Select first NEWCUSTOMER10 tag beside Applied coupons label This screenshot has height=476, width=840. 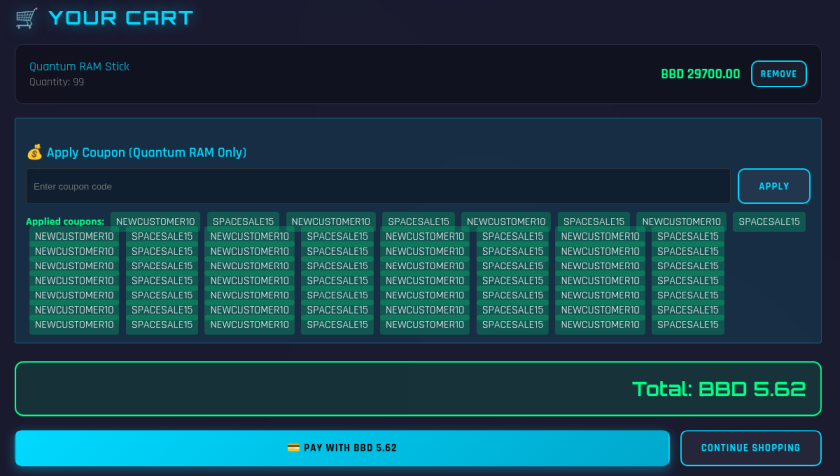point(155,222)
